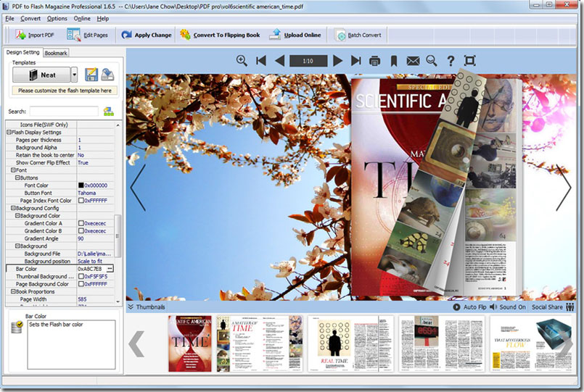Select the Design Setting tab
The width and height of the screenshot is (584, 392).
tap(22, 52)
